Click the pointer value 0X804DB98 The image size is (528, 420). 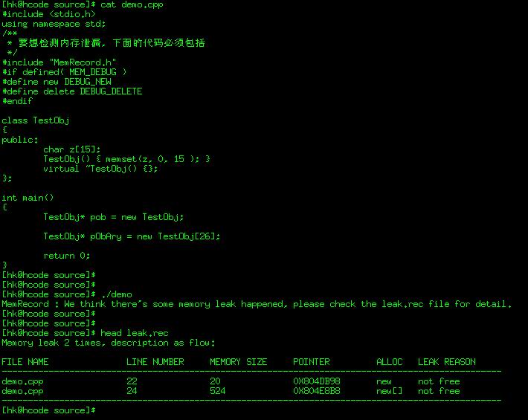[316, 381]
